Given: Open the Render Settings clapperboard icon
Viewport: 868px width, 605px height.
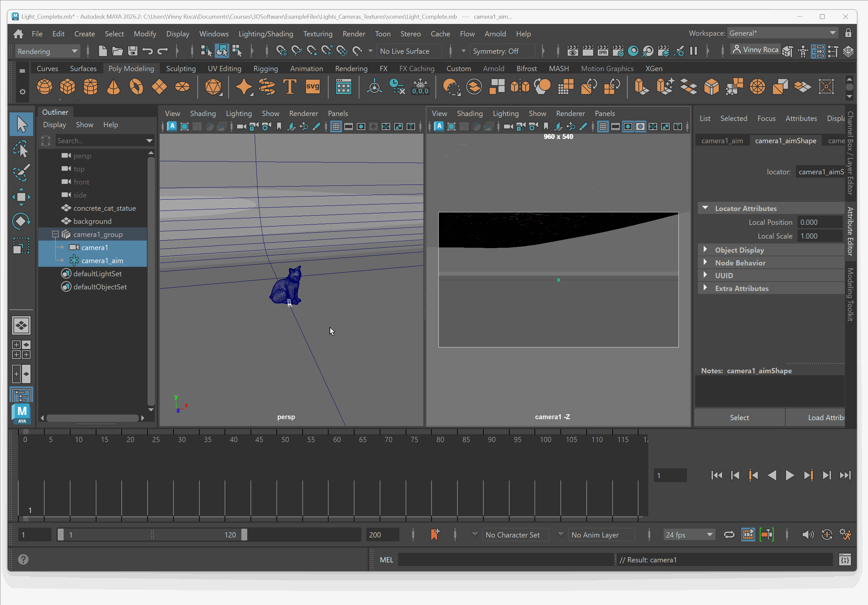Looking at the screenshot, I should point(618,51).
